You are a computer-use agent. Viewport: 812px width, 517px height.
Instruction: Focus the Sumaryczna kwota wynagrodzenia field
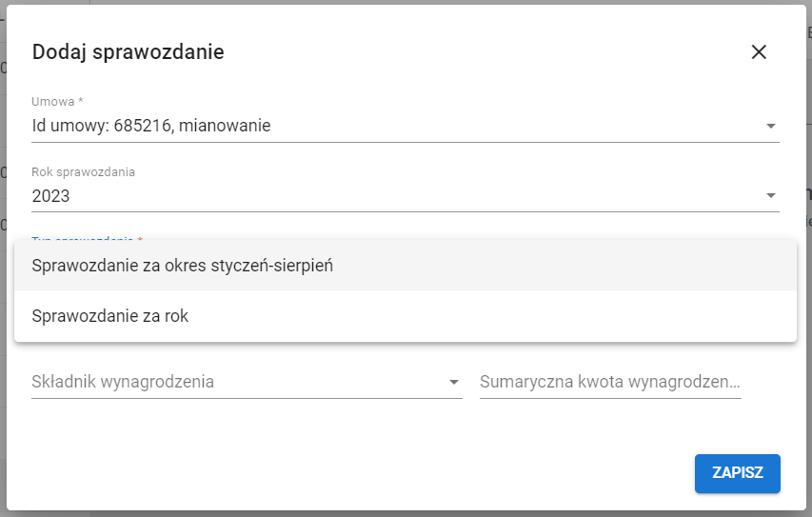point(609,382)
